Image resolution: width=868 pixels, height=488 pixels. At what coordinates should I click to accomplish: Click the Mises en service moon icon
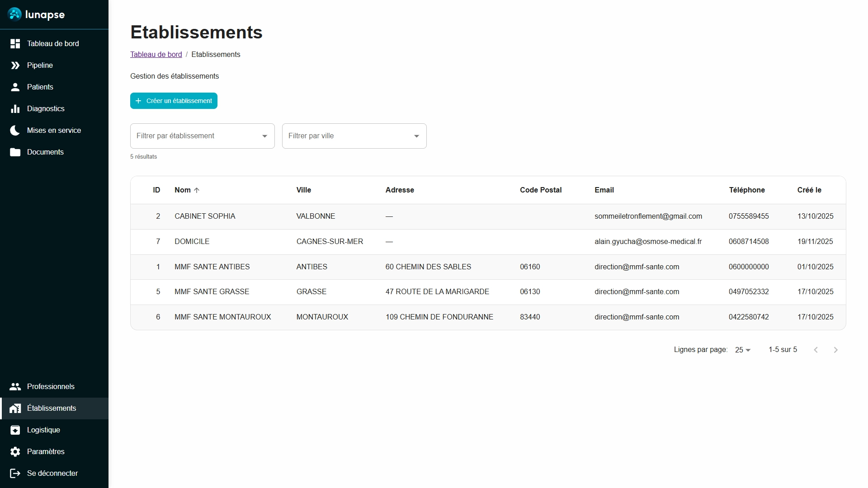pos(15,131)
